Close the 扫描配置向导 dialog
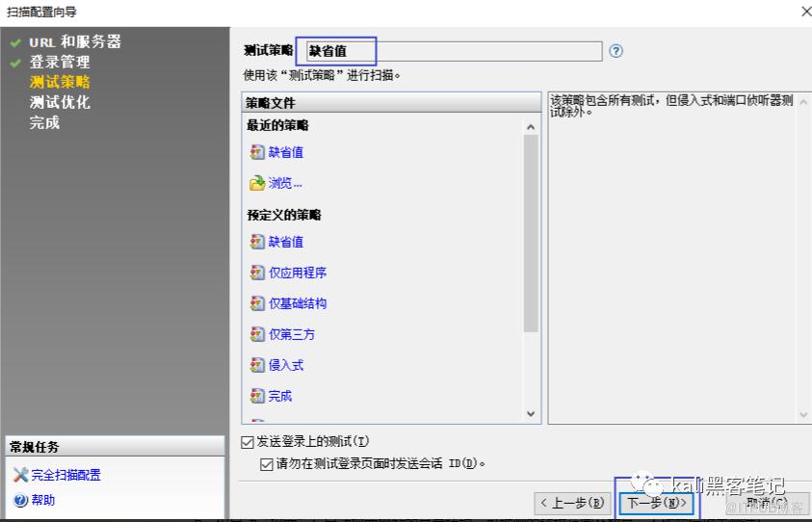Screen dimensions: 812x522 pyautogui.click(x=806, y=11)
